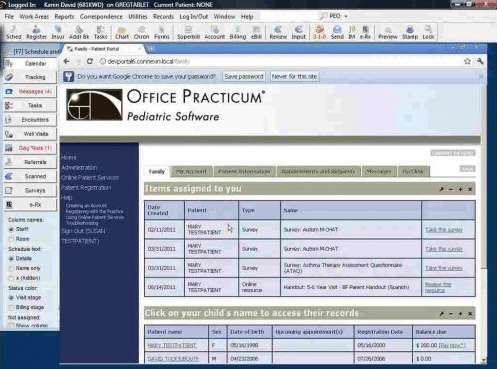Viewport: 497px width, 369px height.
Task: Open the Insur toolbar icon
Action: (x=58, y=32)
